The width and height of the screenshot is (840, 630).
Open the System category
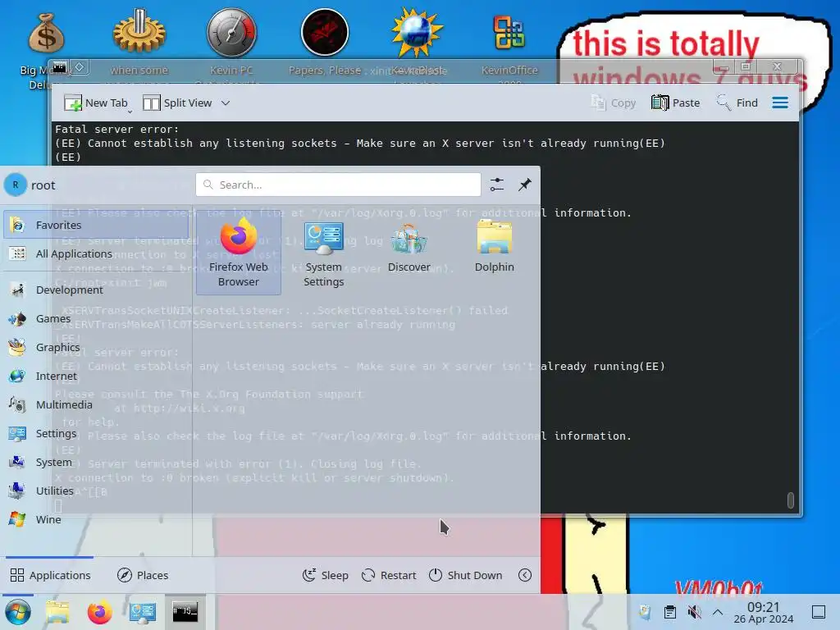[97, 462]
